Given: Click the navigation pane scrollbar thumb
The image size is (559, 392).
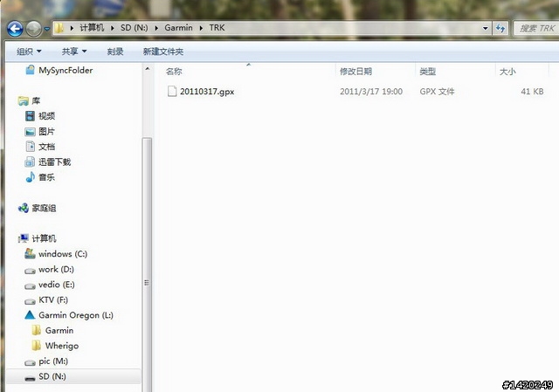Looking at the screenshot, I should click(147, 265).
